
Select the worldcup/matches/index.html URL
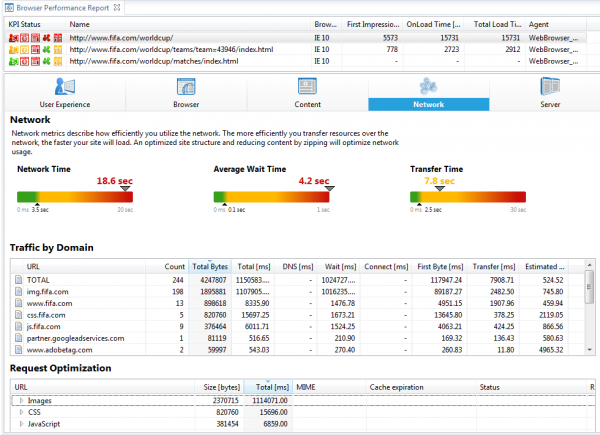[154, 61]
